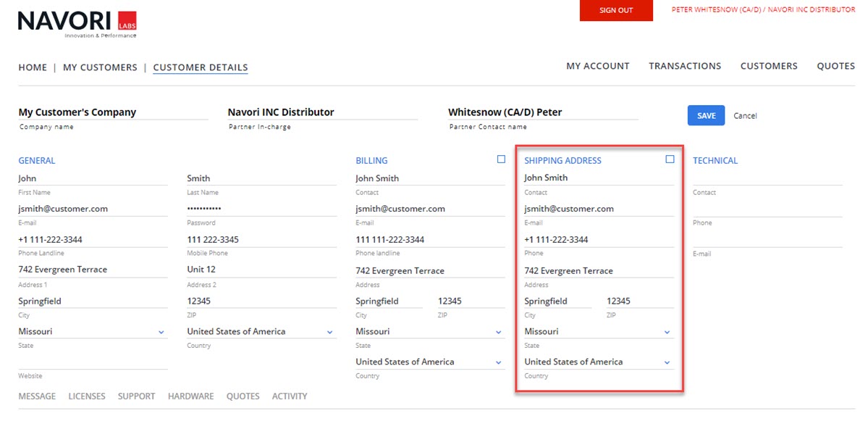Expand the General State dropdown showing Missouri

[161, 332]
